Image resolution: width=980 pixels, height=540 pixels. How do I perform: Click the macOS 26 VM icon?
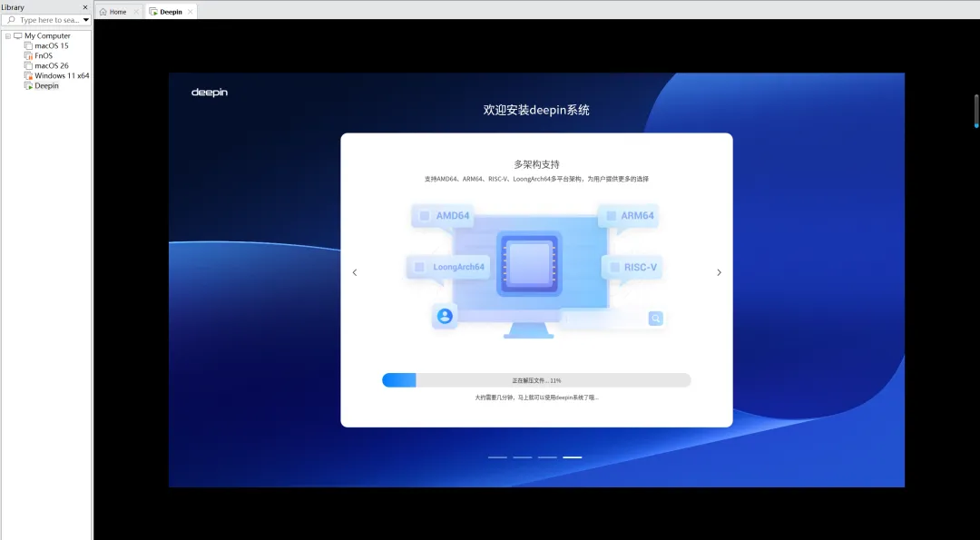(28, 65)
